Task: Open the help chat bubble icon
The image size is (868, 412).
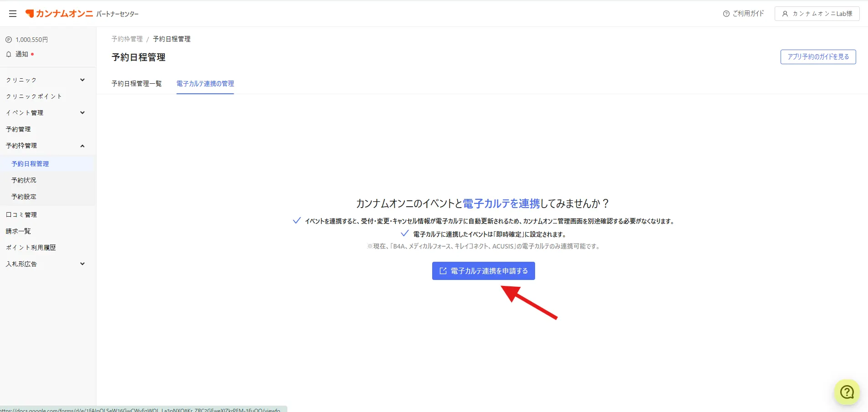Action: pos(847,392)
